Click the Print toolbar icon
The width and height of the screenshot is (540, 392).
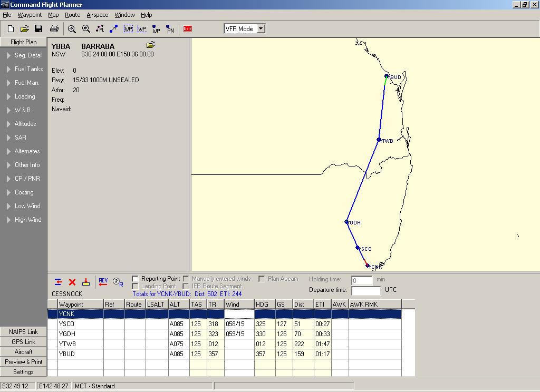(54, 28)
